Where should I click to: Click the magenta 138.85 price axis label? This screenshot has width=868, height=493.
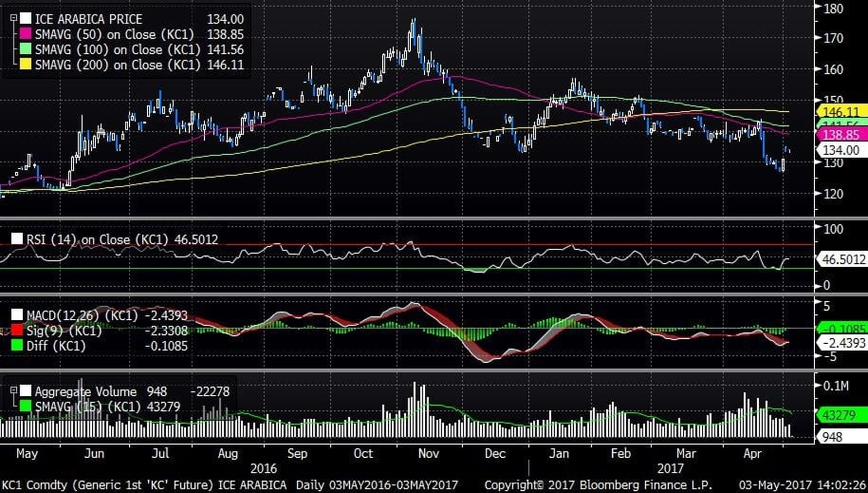(842, 135)
